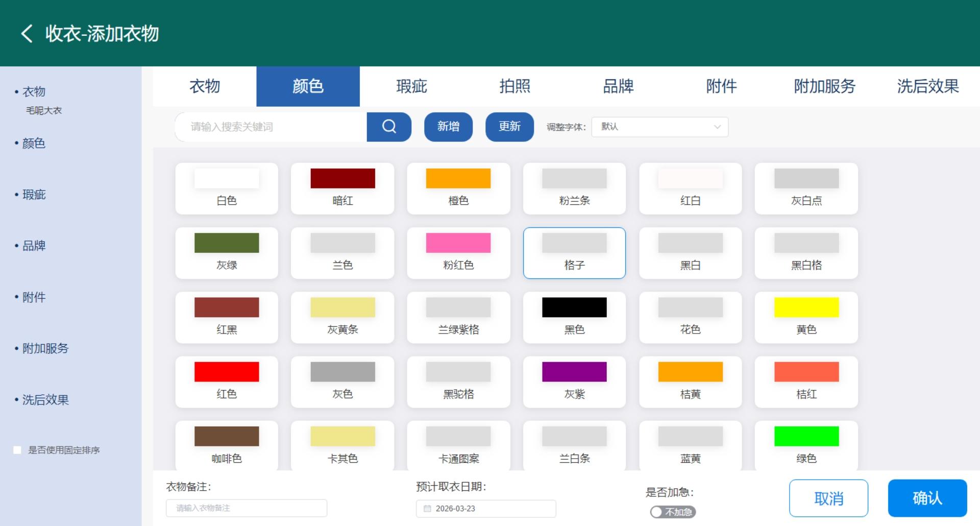Choose the 暗红 color swatch

[342, 188]
